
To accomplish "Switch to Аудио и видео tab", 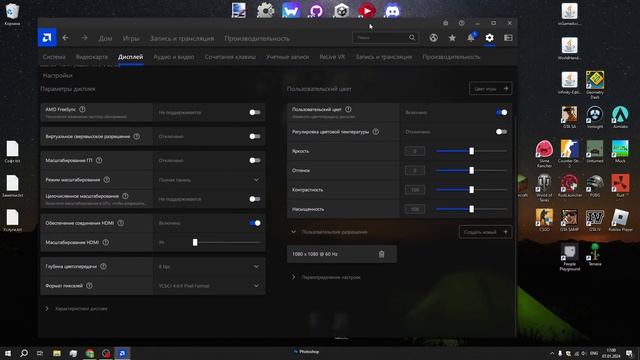I will click(x=174, y=57).
